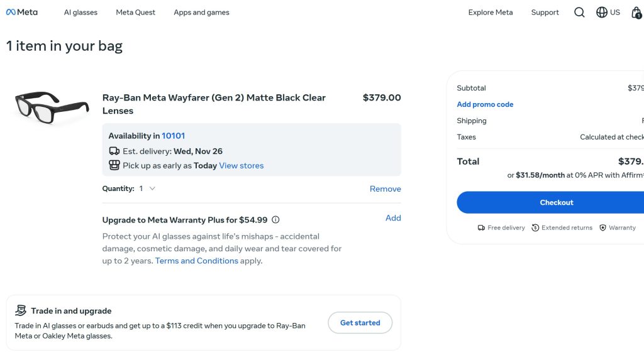Click the trade-in hand icon

pyautogui.click(x=21, y=310)
